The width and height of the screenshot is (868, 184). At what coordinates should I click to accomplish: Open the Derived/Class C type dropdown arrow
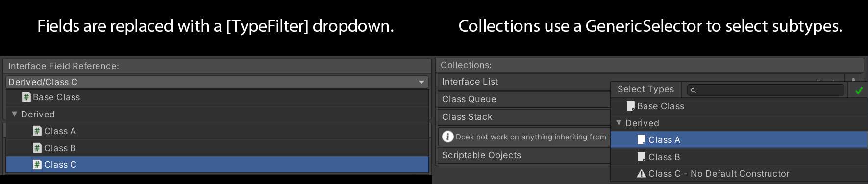coord(422,82)
